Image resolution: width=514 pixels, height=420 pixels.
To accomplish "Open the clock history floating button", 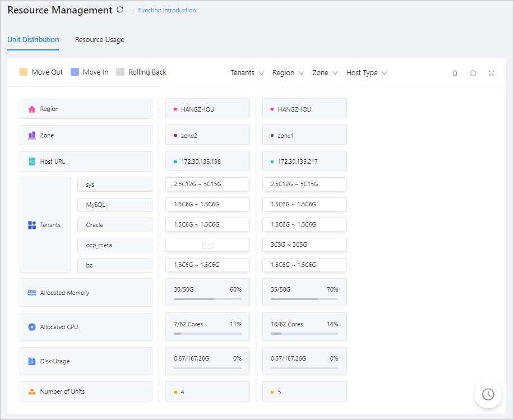I will point(488,394).
